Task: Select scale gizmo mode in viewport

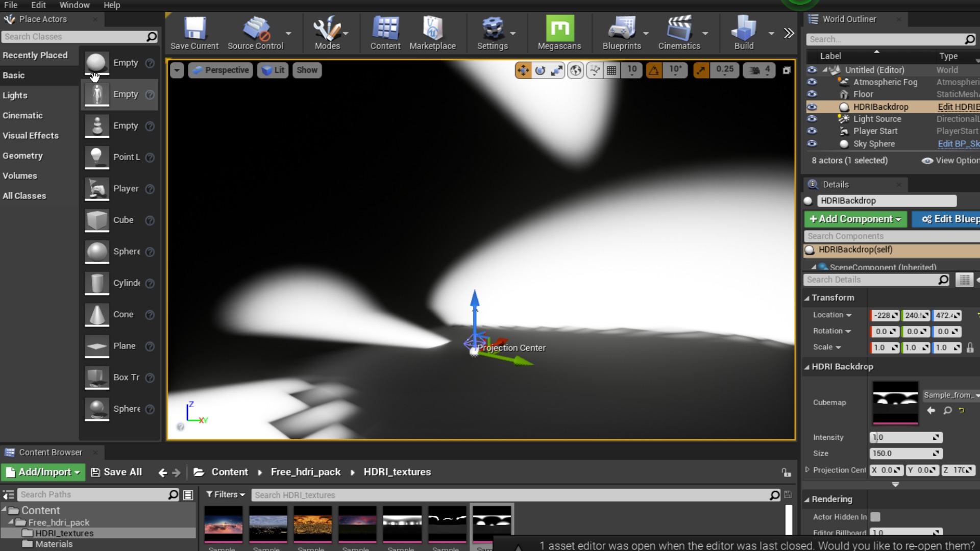Action: [557, 70]
